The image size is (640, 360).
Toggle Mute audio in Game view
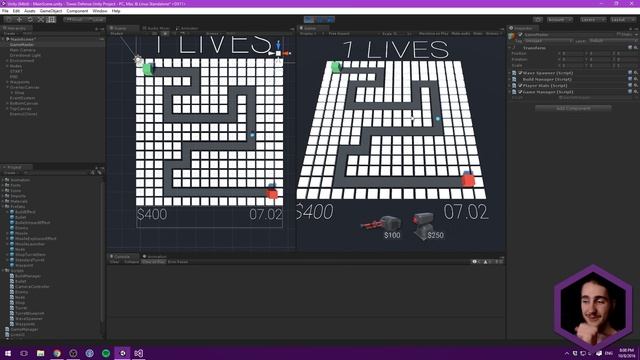[x=461, y=33]
